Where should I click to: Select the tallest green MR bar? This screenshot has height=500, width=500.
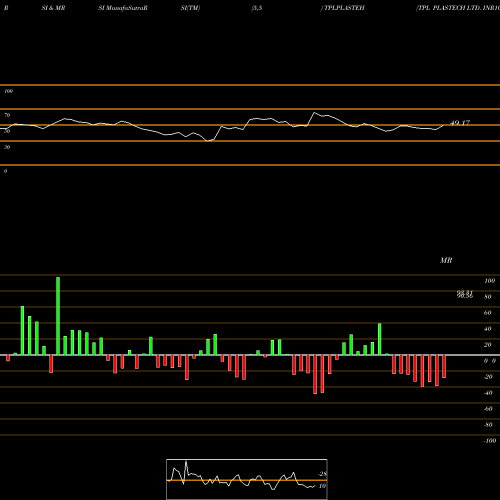[58, 316]
